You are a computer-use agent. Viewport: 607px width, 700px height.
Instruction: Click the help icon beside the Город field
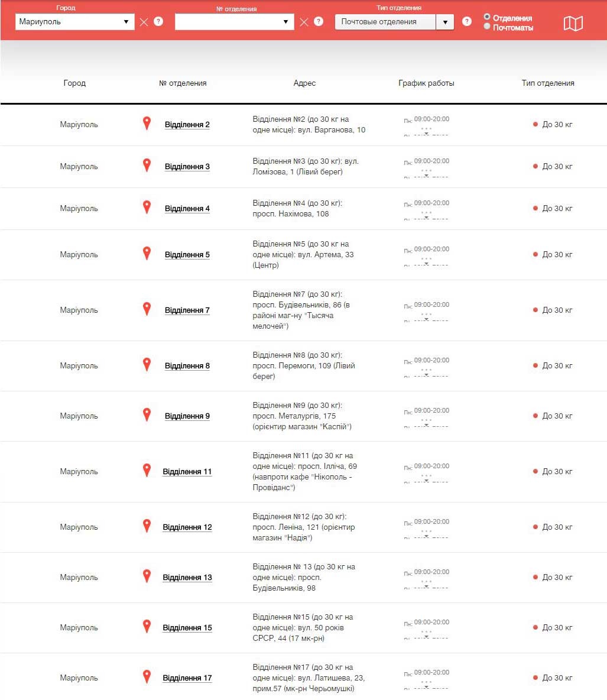[x=158, y=22]
